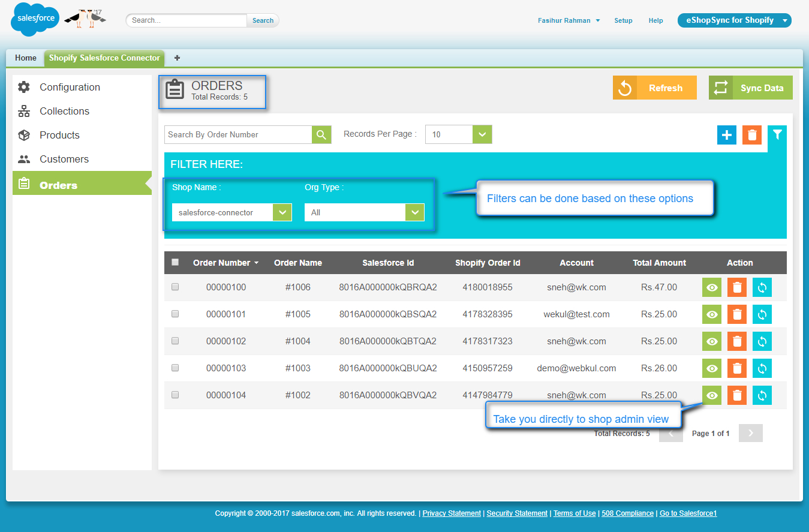Click the top Search button
Image resolution: width=809 pixels, height=532 pixels.
click(x=263, y=20)
